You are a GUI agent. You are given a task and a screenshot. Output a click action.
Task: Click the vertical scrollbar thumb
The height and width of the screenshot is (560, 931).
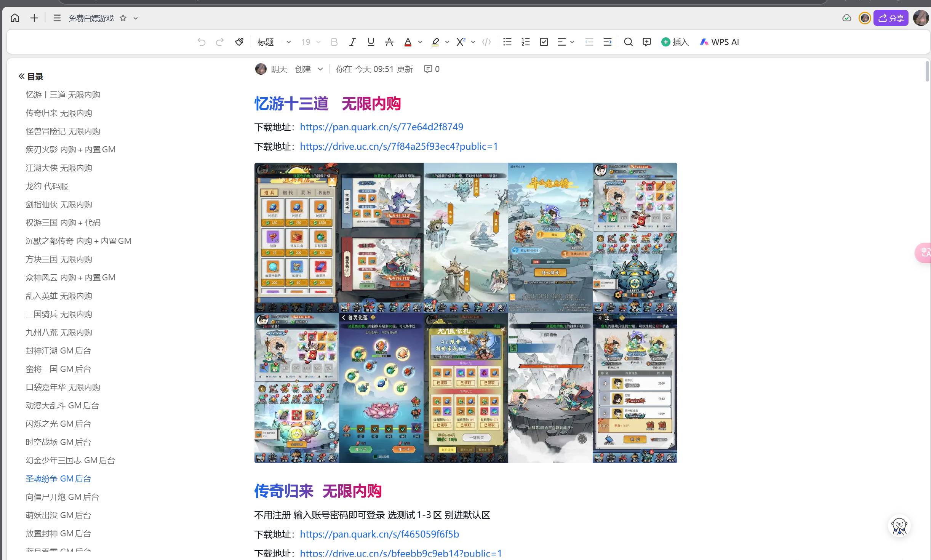click(x=928, y=71)
